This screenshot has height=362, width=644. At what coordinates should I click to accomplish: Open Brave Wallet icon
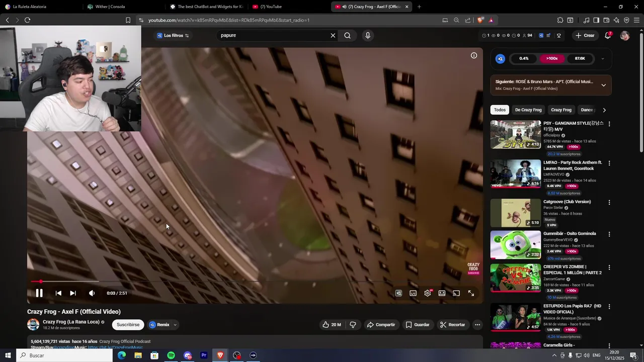(606, 20)
